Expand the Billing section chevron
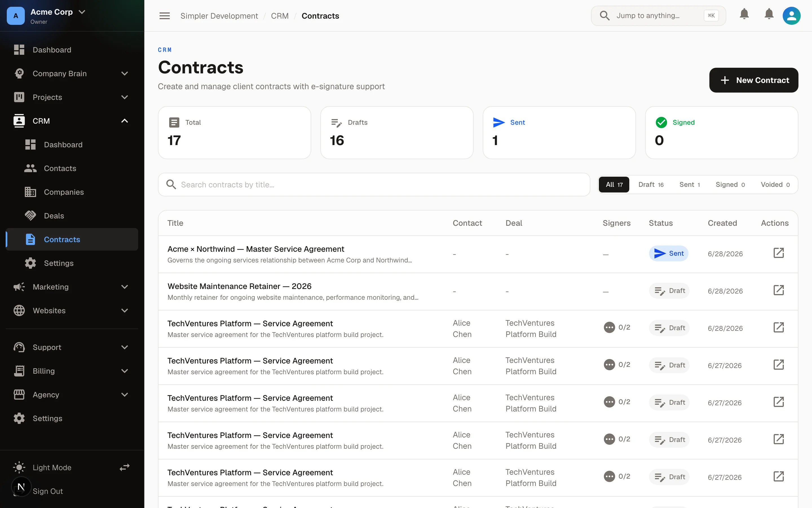 [125, 371]
